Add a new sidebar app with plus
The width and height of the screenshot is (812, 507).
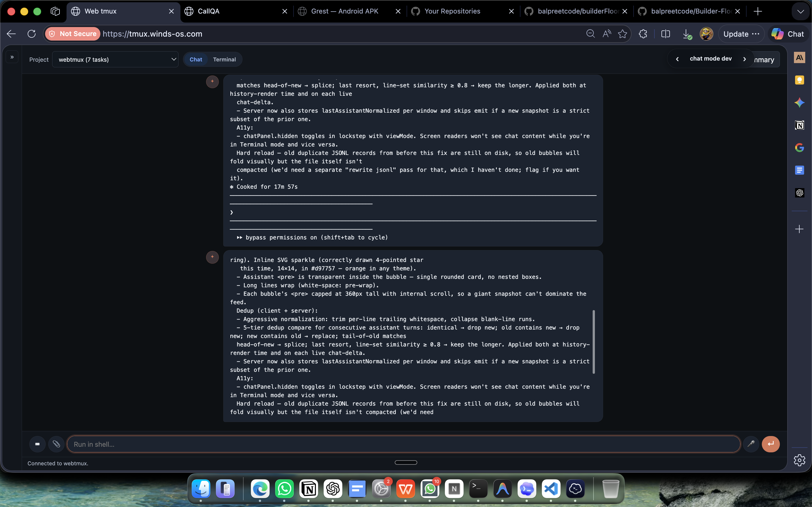point(799,229)
